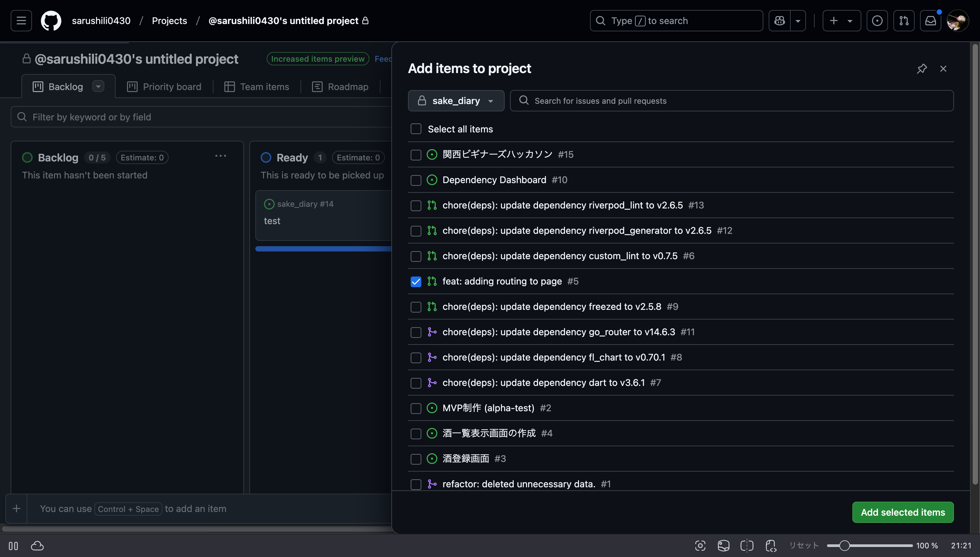
Task: Open Backlog column three-dot menu
Action: pos(221,156)
